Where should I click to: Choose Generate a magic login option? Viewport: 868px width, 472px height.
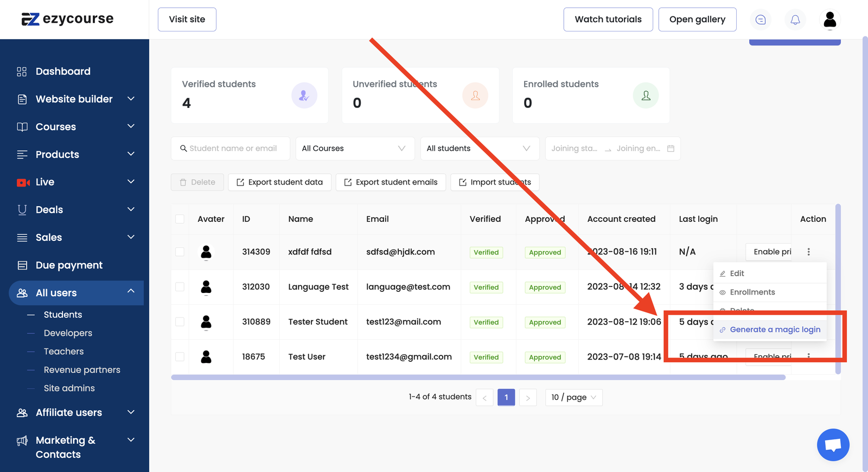click(x=774, y=330)
